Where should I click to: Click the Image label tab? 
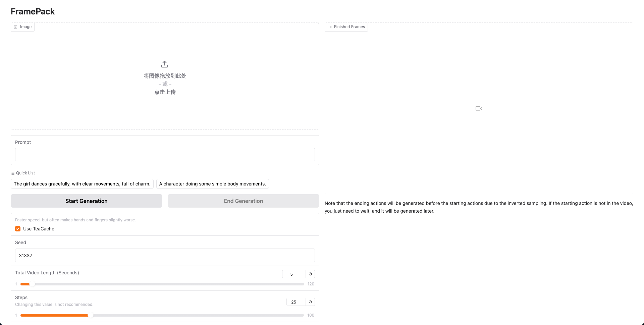23,27
